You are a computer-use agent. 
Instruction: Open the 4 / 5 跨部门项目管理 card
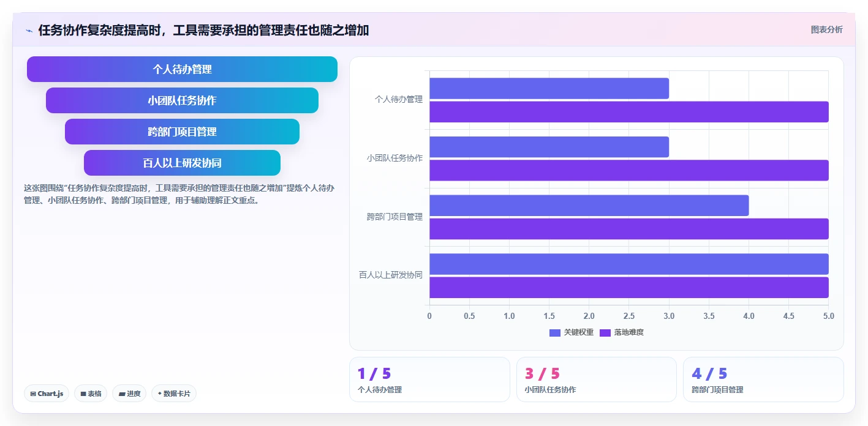click(x=763, y=379)
